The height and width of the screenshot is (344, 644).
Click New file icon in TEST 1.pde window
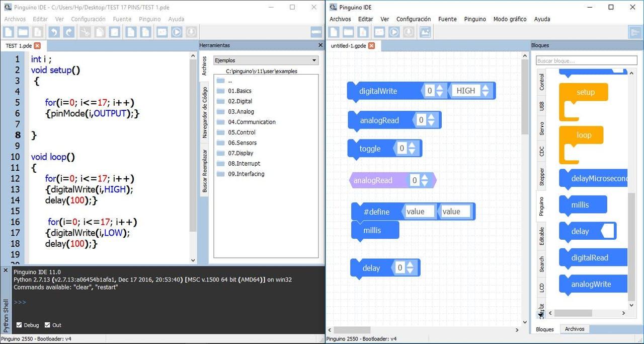(x=8, y=32)
